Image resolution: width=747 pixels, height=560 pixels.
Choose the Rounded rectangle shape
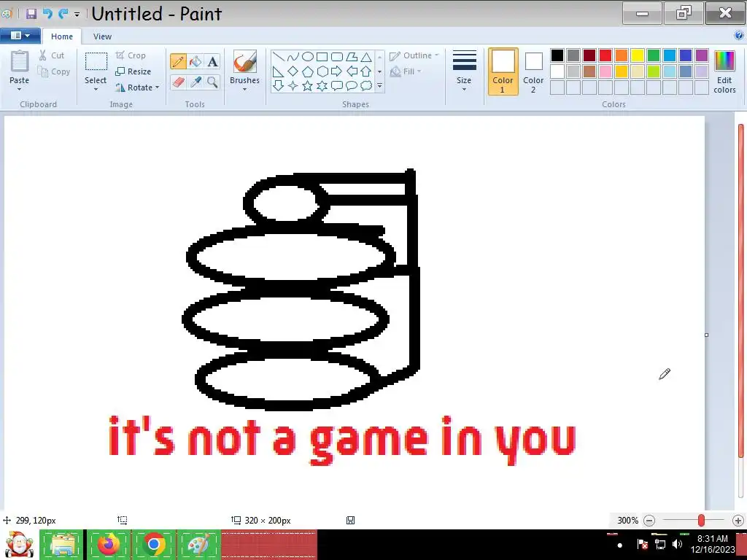coord(337,57)
